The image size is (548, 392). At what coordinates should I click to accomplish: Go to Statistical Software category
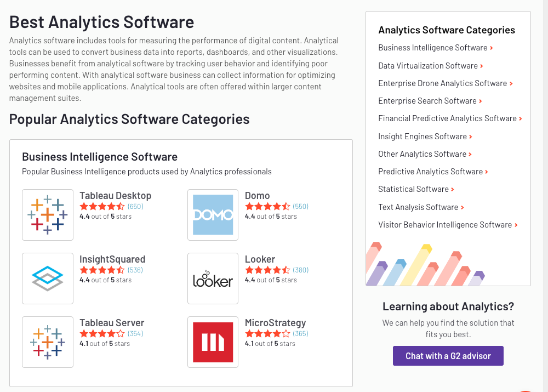416,189
